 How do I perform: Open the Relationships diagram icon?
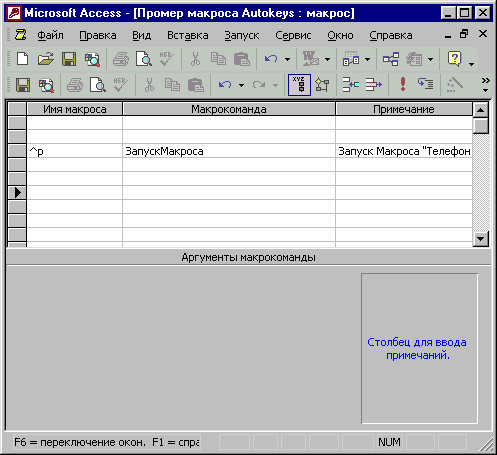(391, 59)
